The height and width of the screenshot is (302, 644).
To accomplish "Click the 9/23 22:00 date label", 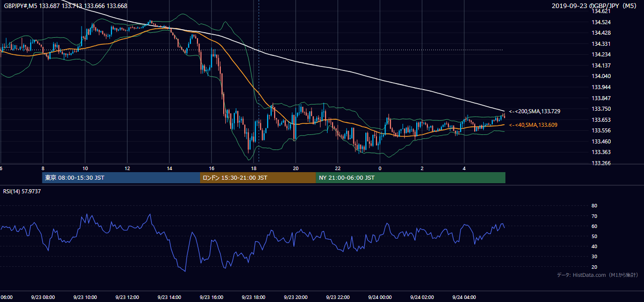I will 338,297.
